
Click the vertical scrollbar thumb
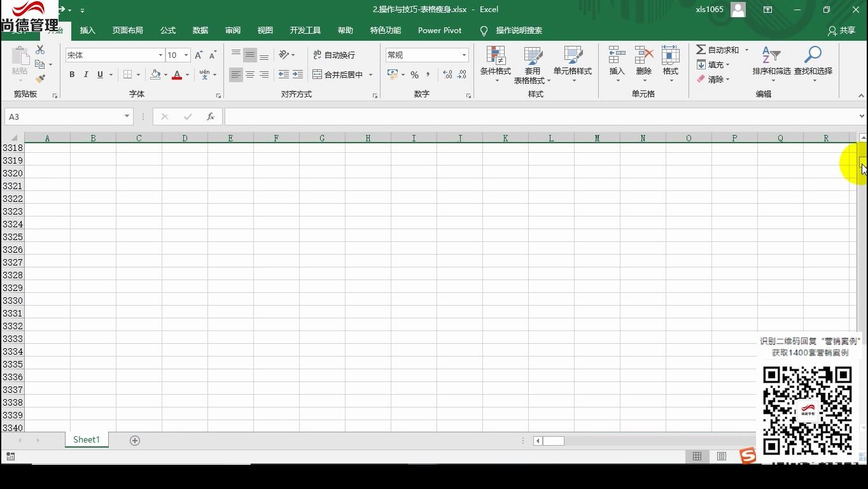pos(863,162)
